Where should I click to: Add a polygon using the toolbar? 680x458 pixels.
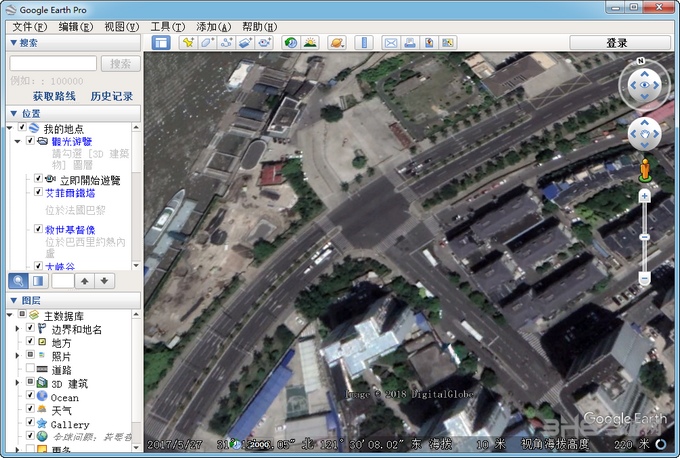pyautogui.click(x=207, y=43)
